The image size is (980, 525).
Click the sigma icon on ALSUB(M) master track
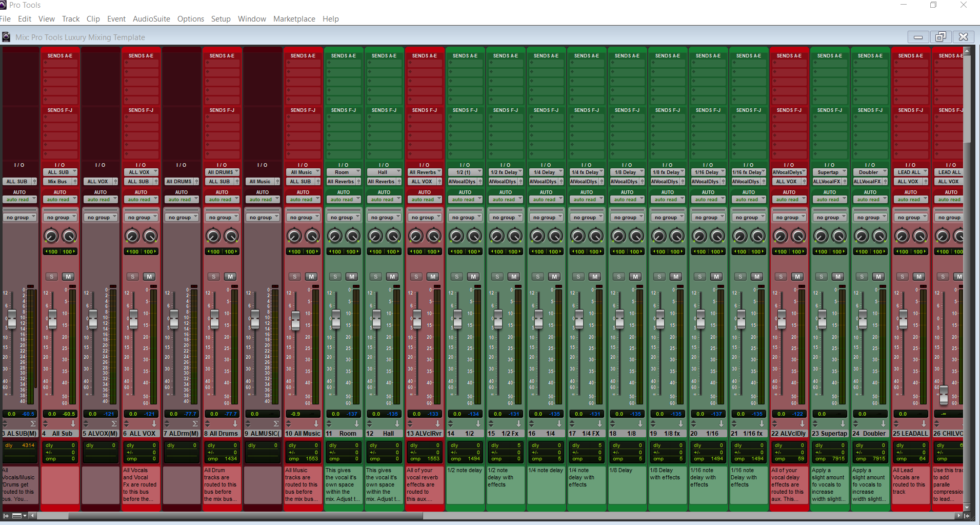(x=33, y=424)
